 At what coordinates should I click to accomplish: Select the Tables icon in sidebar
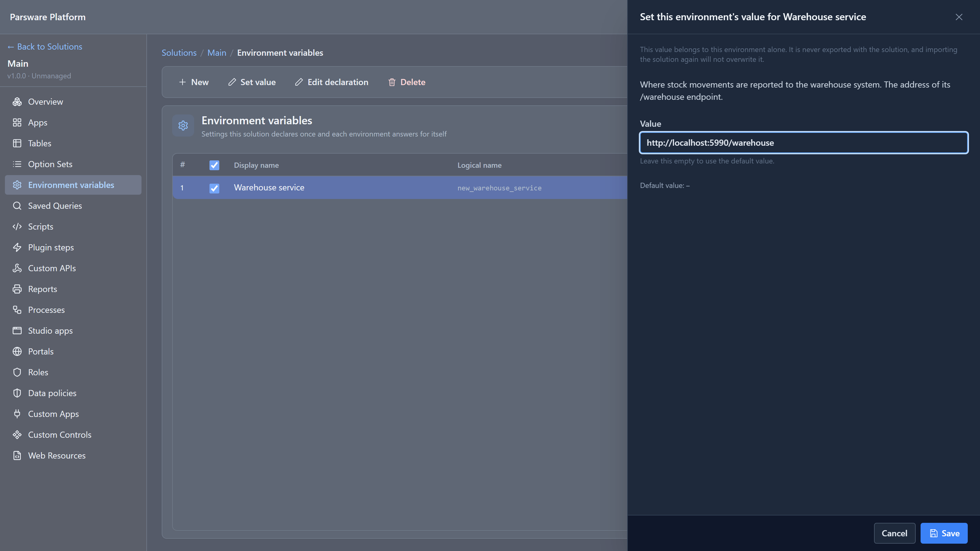17,143
